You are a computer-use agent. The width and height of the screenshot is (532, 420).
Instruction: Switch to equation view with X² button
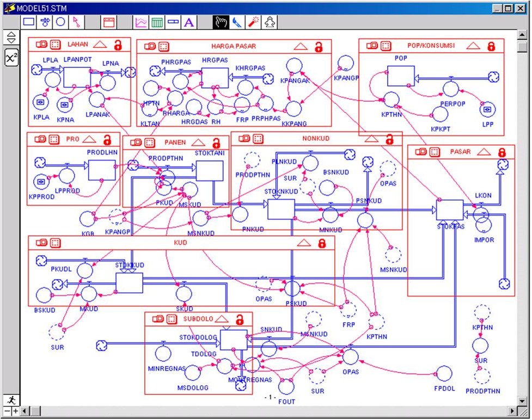point(11,58)
